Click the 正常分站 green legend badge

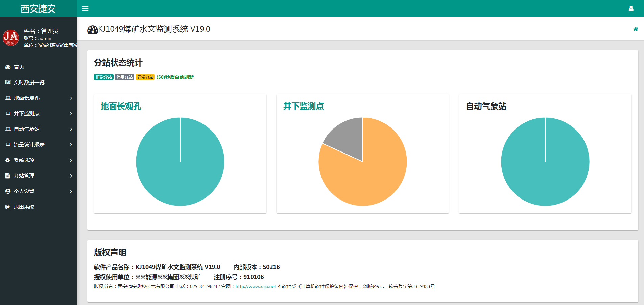[x=104, y=77]
